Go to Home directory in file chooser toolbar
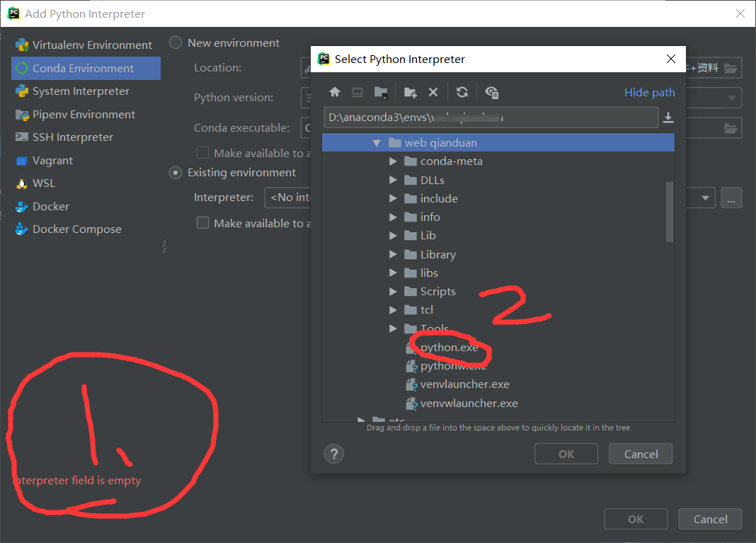 [x=335, y=92]
